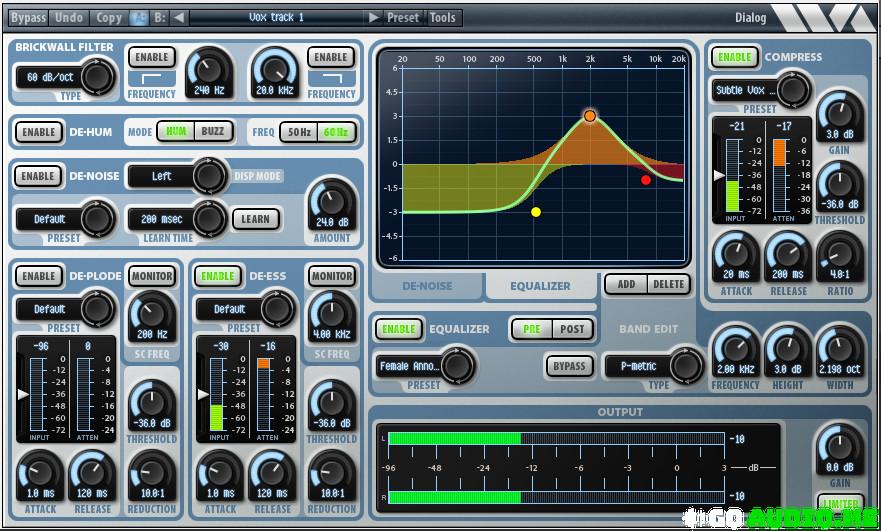This screenshot has height=531, width=881.
Task: Click the De-Noise 24.0 dB amount knob
Action: tap(331, 201)
